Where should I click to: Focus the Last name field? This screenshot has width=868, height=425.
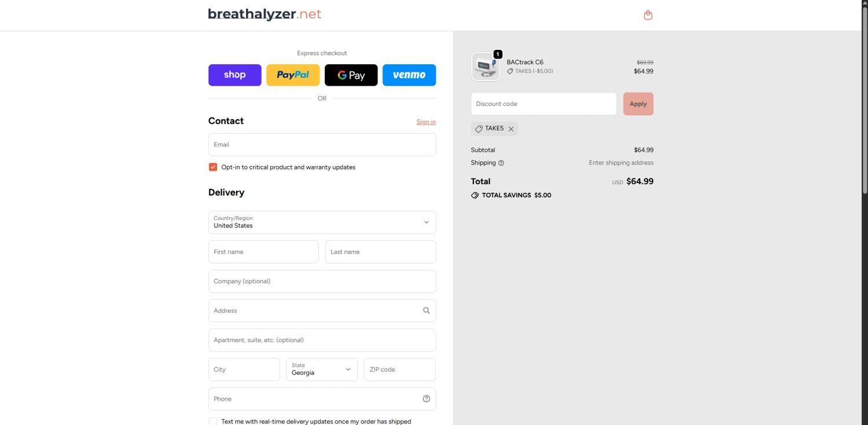coord(380,252)
